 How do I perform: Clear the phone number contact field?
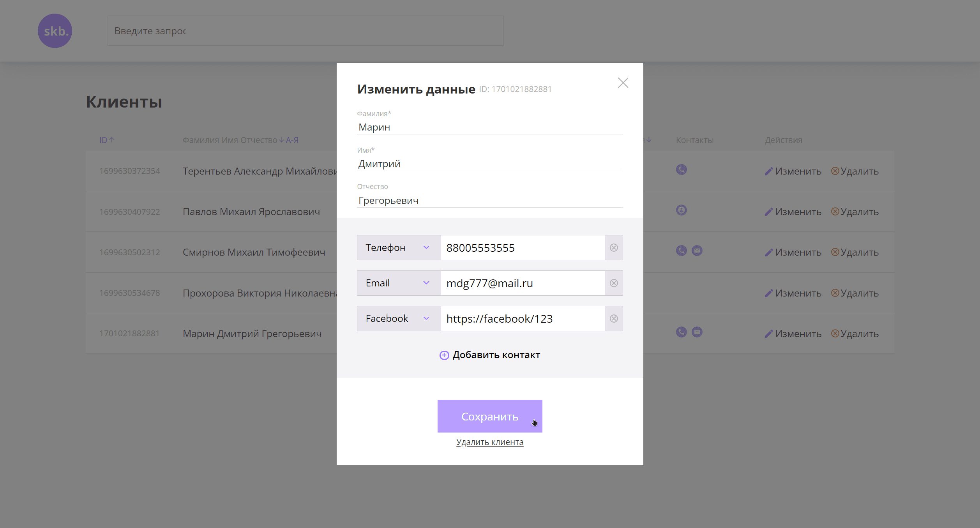(x=614, y=248)
